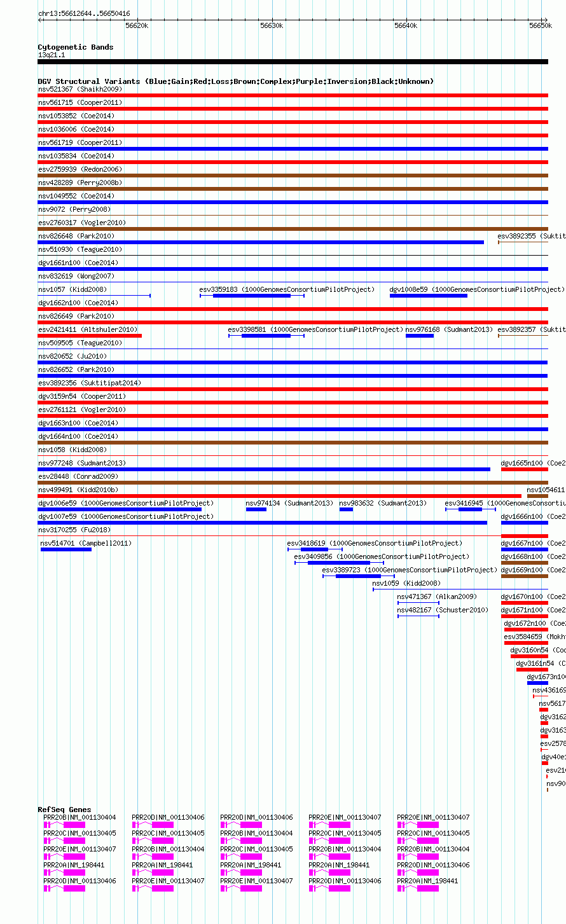Viewport: 566px width, 924px height.
Task: Open nsv471367 (Alkan2009) variant
Action: [x=437, y=596]
